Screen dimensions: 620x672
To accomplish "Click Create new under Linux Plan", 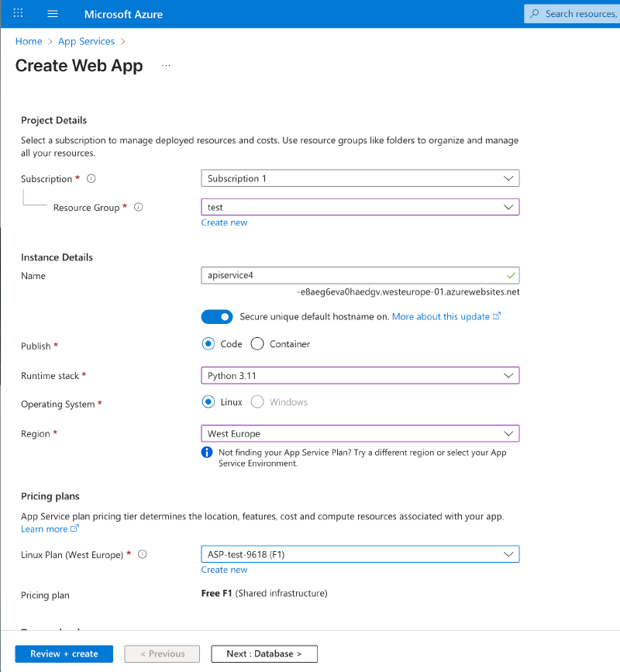I will click(224, 570).
